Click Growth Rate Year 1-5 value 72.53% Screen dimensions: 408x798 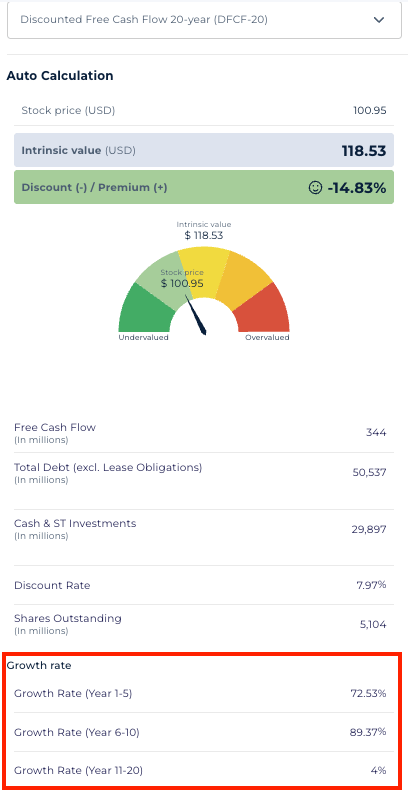click(368, 693)
